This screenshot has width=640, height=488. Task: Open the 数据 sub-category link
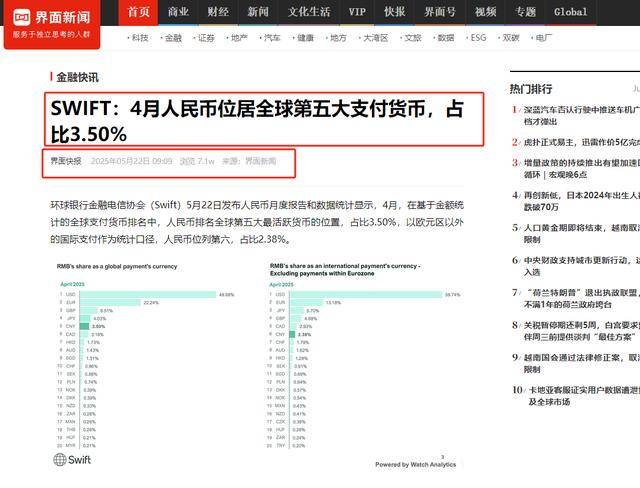click(444, 38)
